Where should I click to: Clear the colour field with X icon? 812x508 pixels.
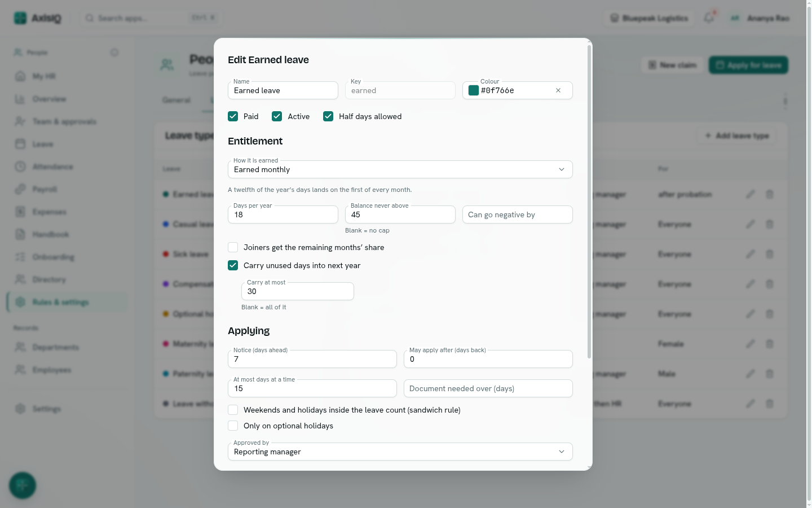point(558,90)
